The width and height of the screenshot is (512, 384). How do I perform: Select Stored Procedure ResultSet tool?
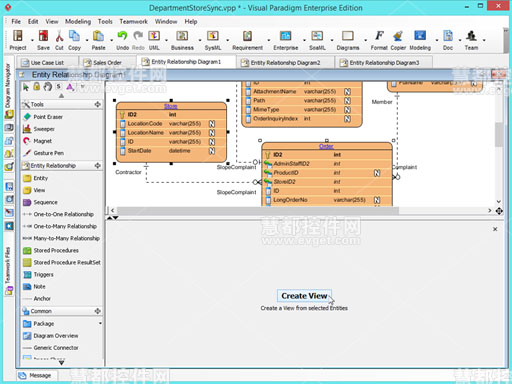[x=62, y=262]
